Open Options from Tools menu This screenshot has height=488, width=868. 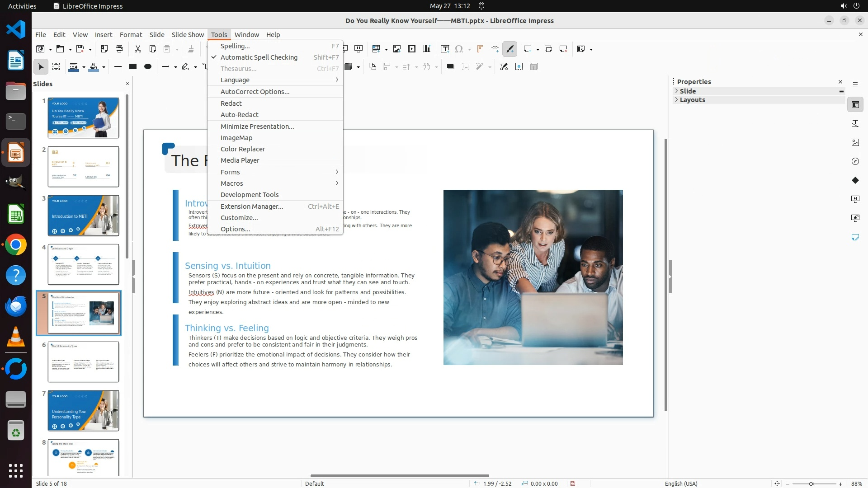coord(235,229)
